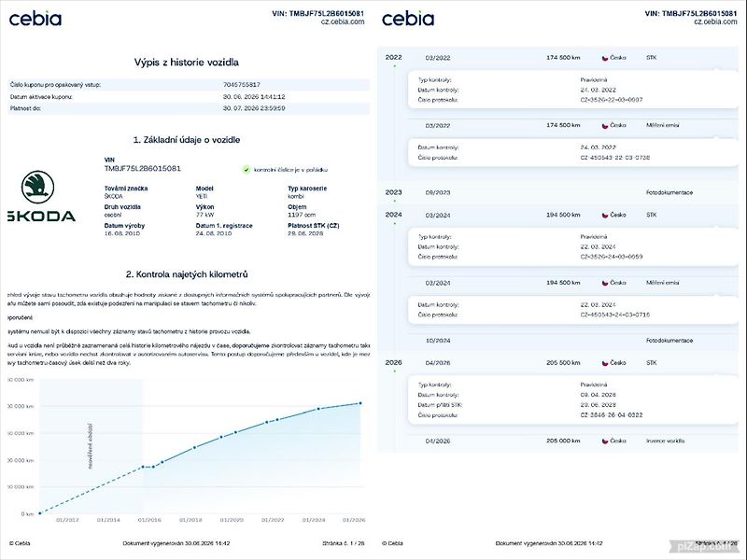Click the 10/2024 Fotodokumentace entry
747x560 pixels.
click(558, 341)
